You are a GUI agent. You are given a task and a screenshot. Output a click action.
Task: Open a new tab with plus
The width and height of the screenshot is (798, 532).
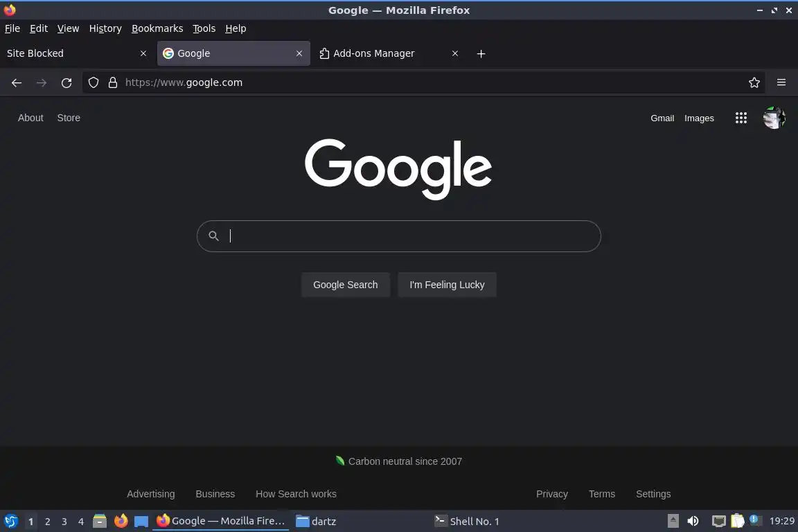[481, 53]
